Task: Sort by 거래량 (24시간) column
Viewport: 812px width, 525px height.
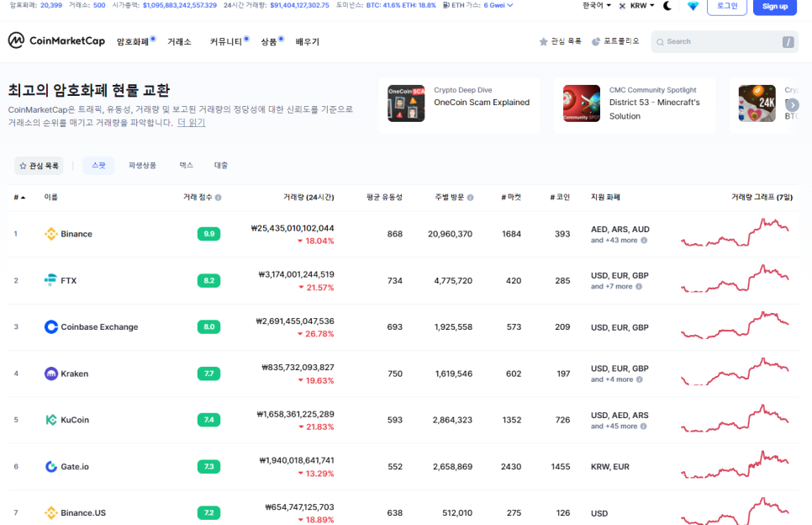Action: 308,197
